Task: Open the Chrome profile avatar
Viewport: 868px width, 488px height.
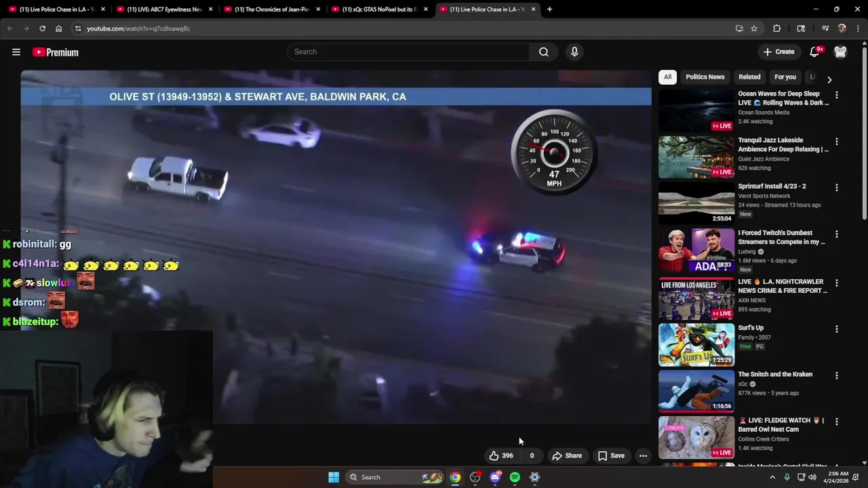Action: click(842, 28)
